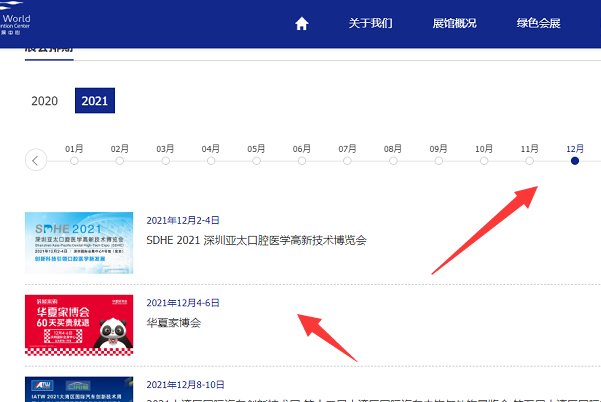This screenshot has height=402, width=601.
Task: Open the 华夏家博会 title link
Action: coord(174,323)
